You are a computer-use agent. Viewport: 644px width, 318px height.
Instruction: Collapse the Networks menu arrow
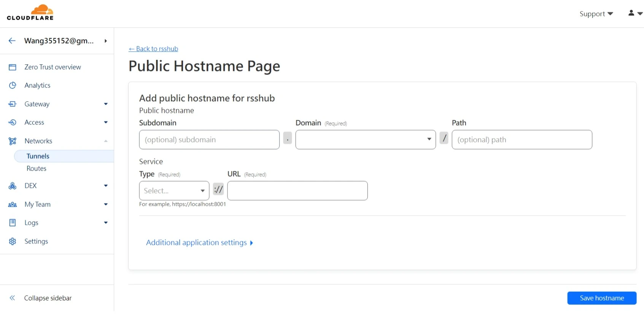[106, 141]
